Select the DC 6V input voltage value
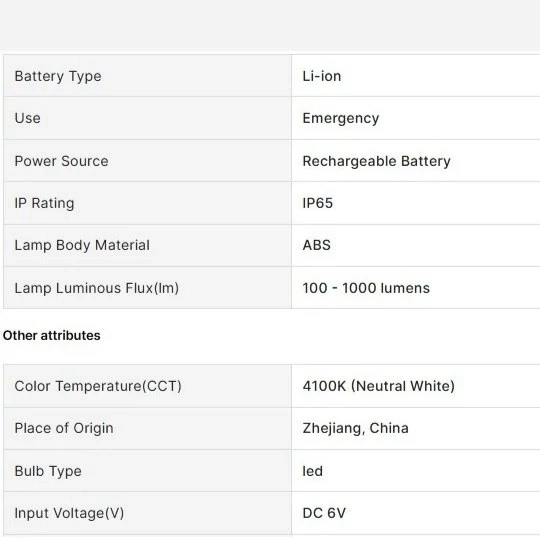Viewport: 540px width, 540px height. click(324, 513)
